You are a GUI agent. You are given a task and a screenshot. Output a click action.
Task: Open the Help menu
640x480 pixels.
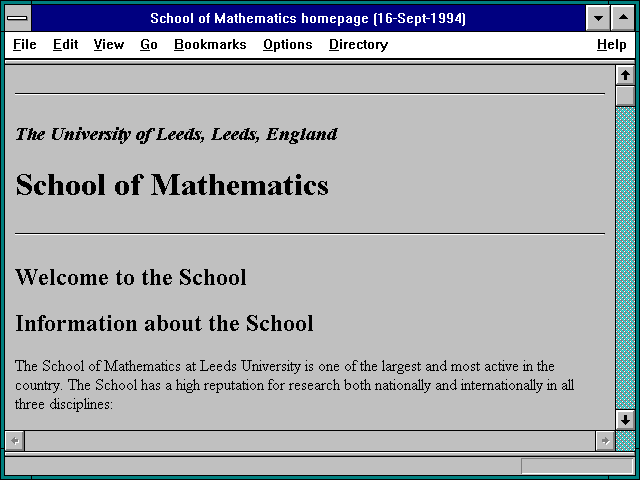[611, 44]
